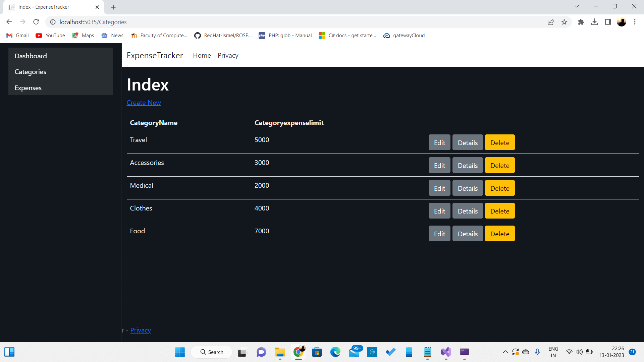This screenshot has height=362, width=644.
Task: Open PHP: glob - Manual bookmark
Action: coord(285,36)
